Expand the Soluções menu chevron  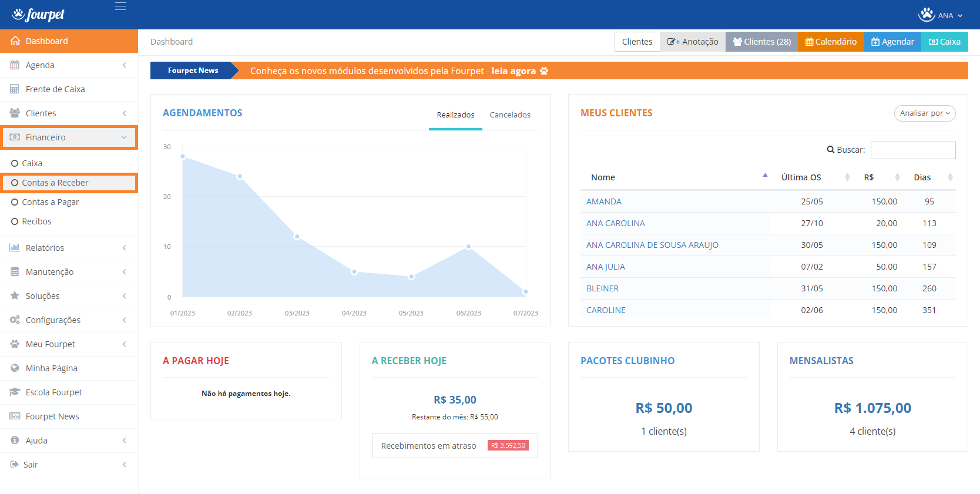pyautogui.click(x=124, y=296)
